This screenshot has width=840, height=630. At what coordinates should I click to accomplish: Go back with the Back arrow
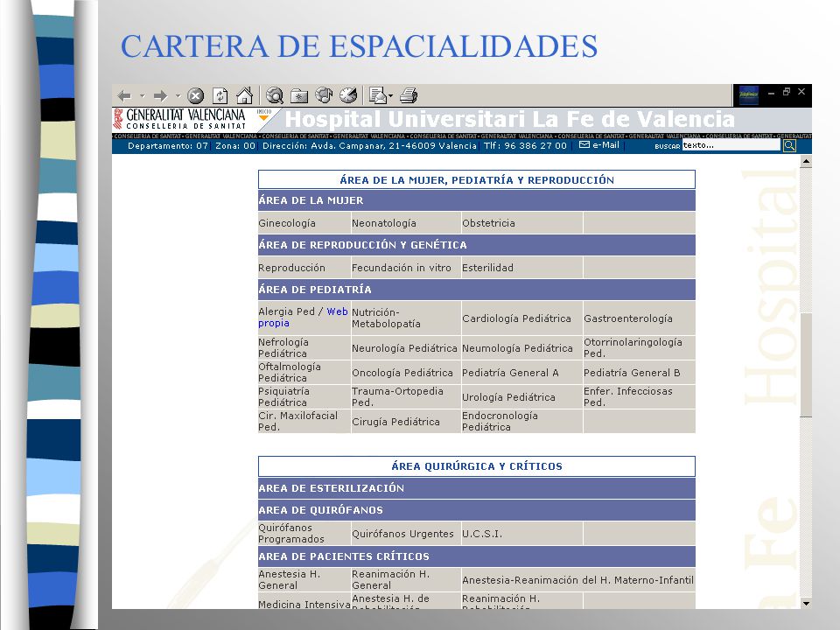click(124, 96)
